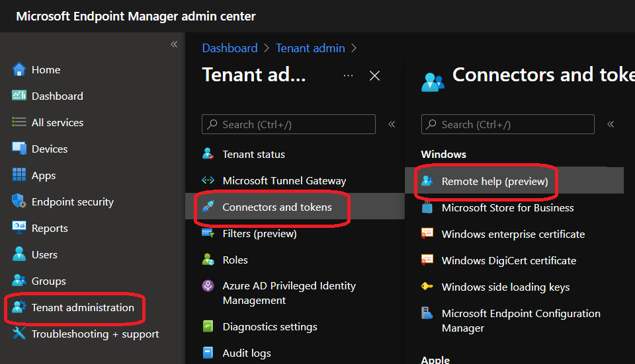Click the Endpoint security shield icon
The height and width of the screenshot is (364, 635).
tap(19, 201)
